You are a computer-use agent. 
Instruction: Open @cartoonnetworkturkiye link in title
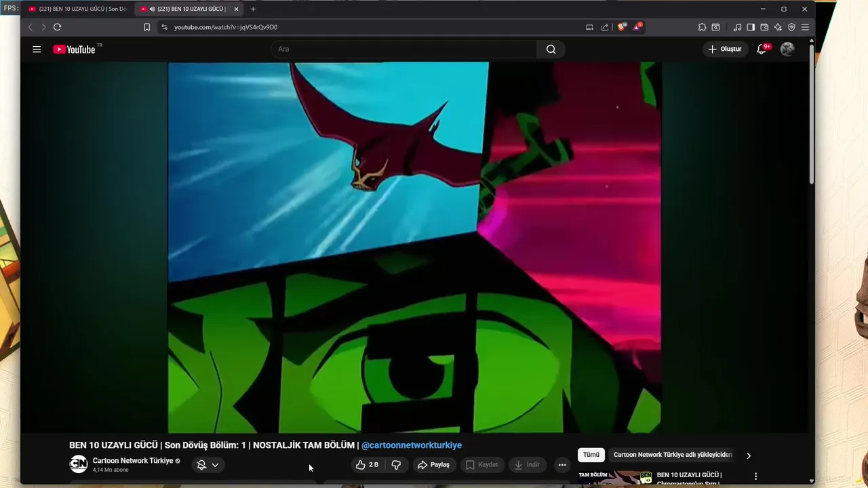click(x=412, y=445)
